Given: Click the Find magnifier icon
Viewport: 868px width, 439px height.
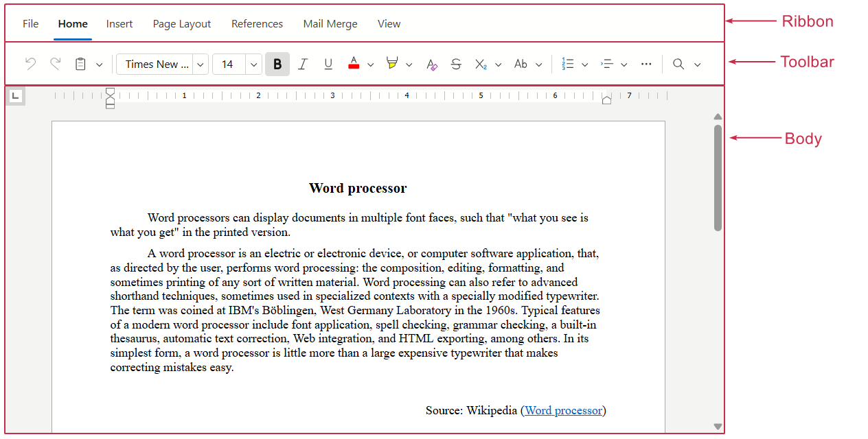Looking at the screenshot, I should (678, 64).
